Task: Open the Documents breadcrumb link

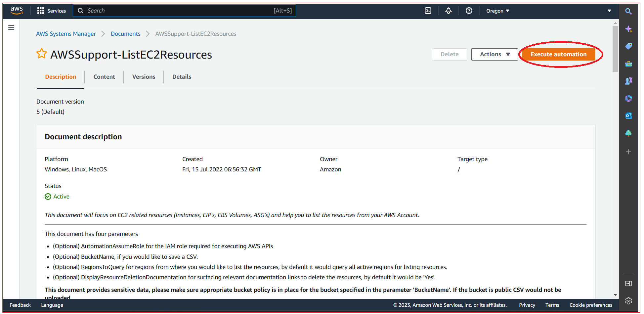Action: tap(125, 33)
